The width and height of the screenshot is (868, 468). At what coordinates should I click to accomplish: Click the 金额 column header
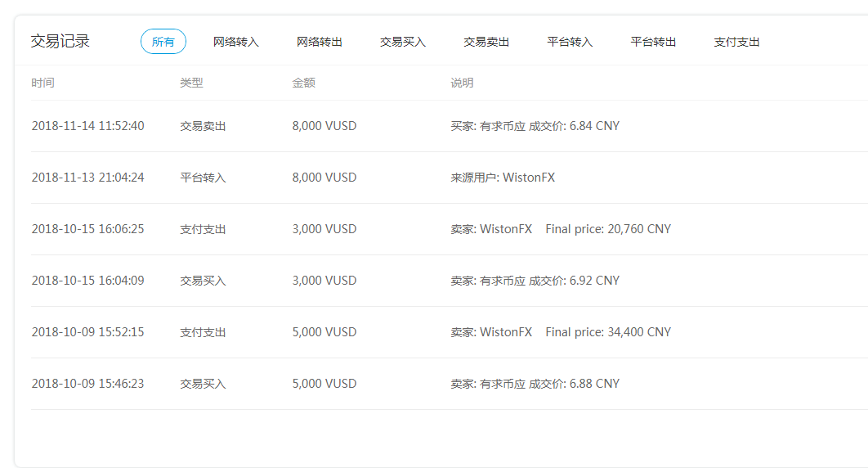tap(303, 83)
